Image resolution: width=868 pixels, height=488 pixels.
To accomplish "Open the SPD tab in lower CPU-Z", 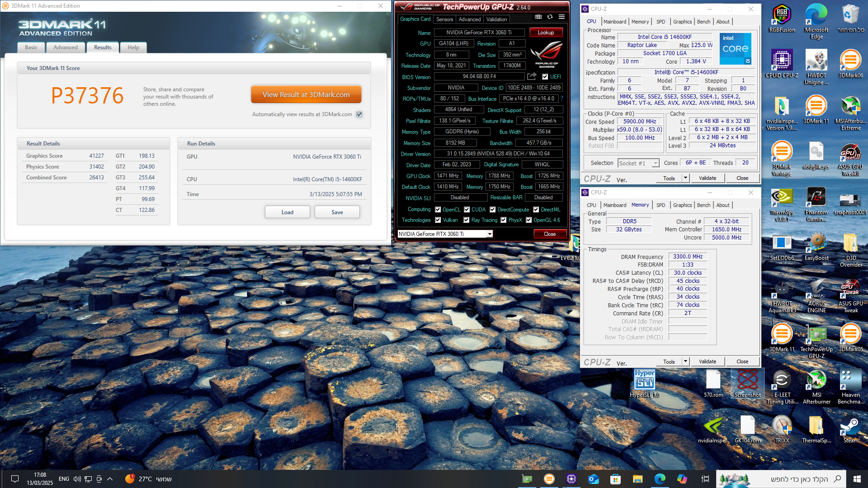I will tap(660, 205).
